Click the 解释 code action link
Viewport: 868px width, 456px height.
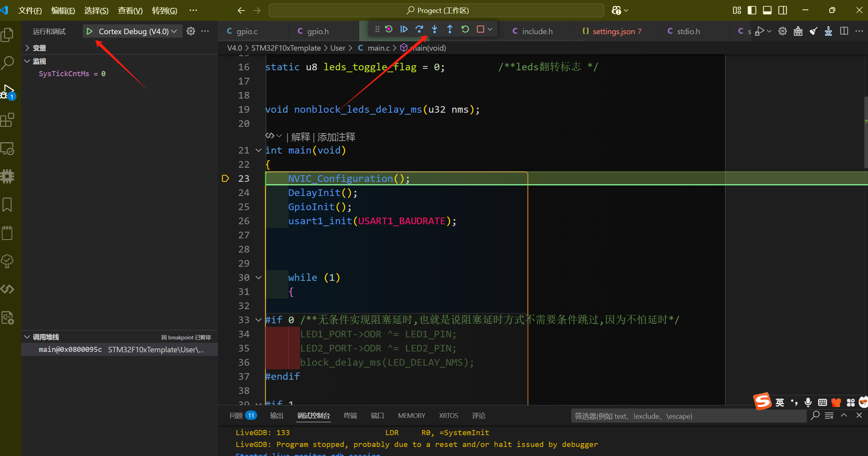(300, 137)
